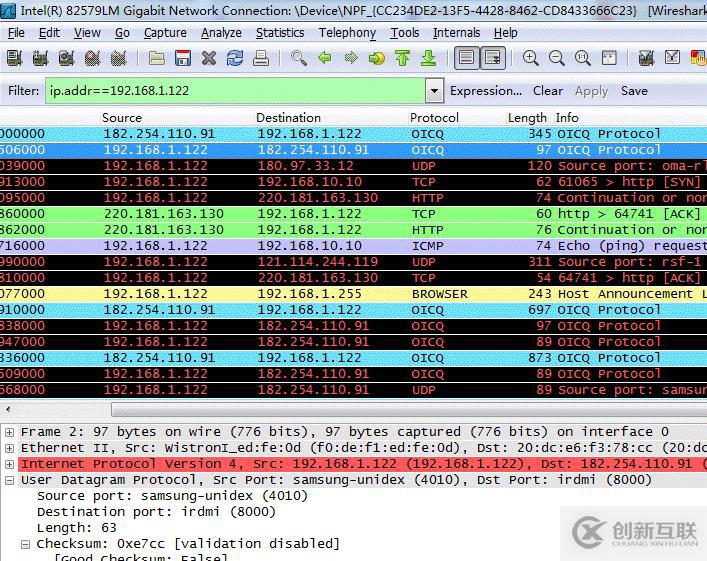Screen dimensions: 707x561
Task: Click the Go to last packet icon
Action: [x=428, y=59]
